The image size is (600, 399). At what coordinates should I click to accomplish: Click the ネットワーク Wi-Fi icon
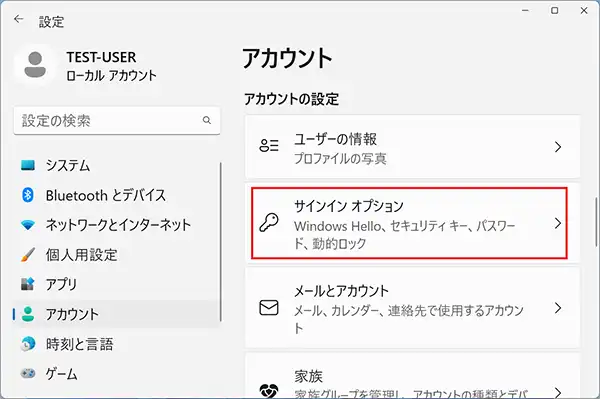[28, 225]
